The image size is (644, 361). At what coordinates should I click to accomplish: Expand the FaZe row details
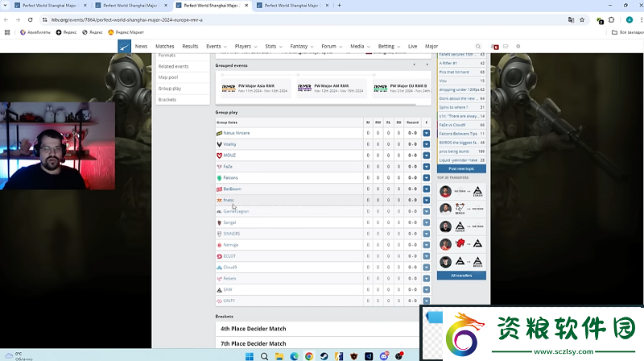pos(427,167)
